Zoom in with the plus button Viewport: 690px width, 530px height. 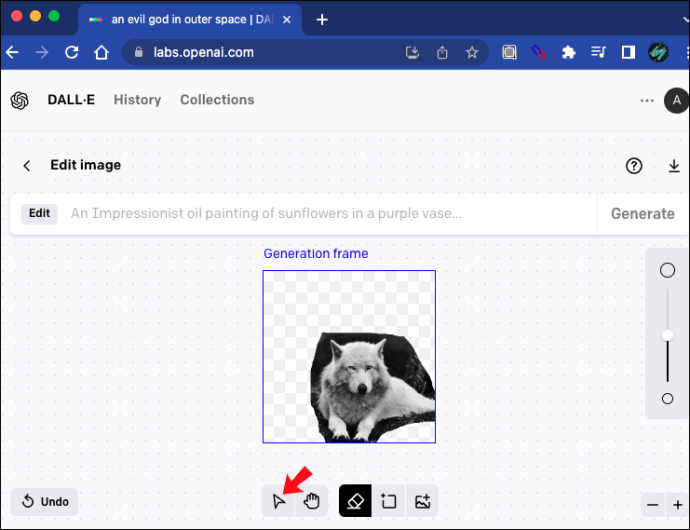[678, 505]
